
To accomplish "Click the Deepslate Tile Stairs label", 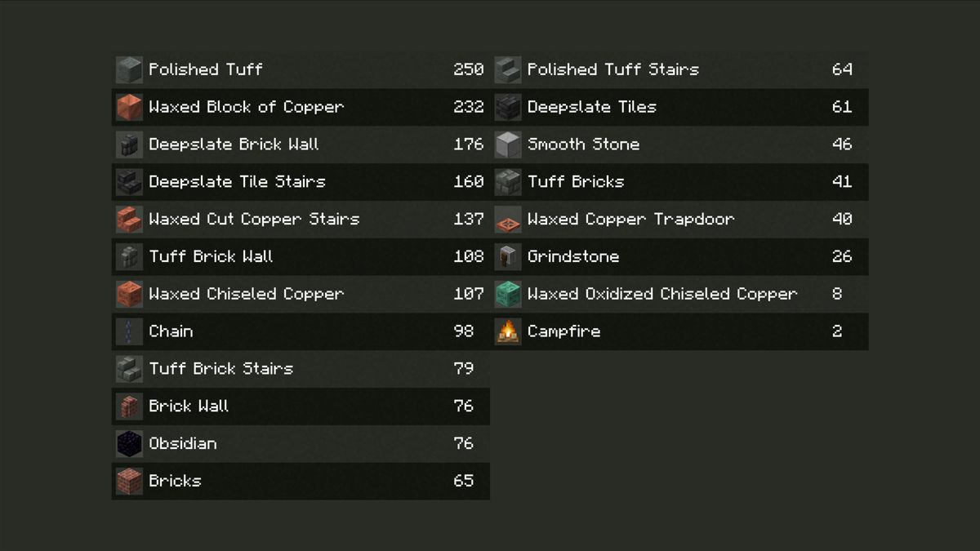I will tap(237, 181).
